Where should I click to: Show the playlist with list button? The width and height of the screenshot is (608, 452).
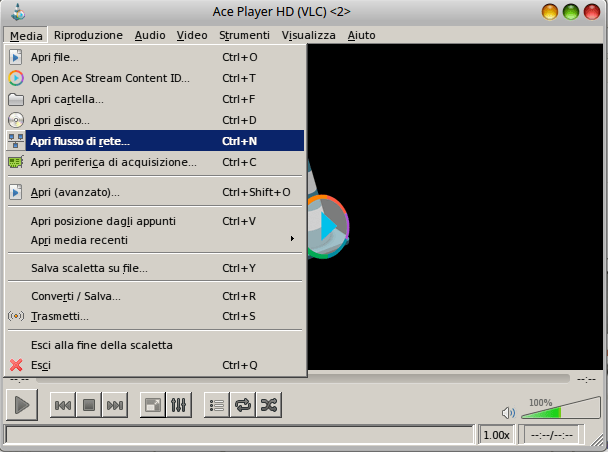pos(217,405)
